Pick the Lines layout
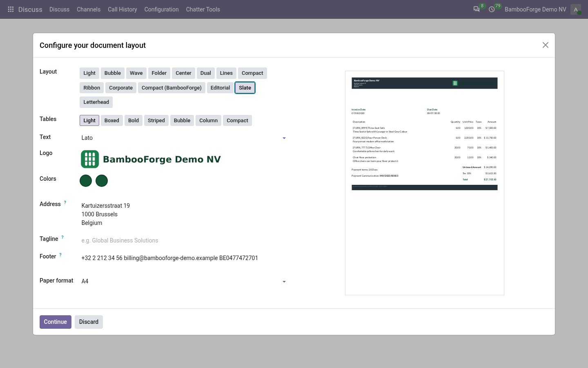Image resolution: width=588 pixels, height=368 pixels. click(226, 73)
